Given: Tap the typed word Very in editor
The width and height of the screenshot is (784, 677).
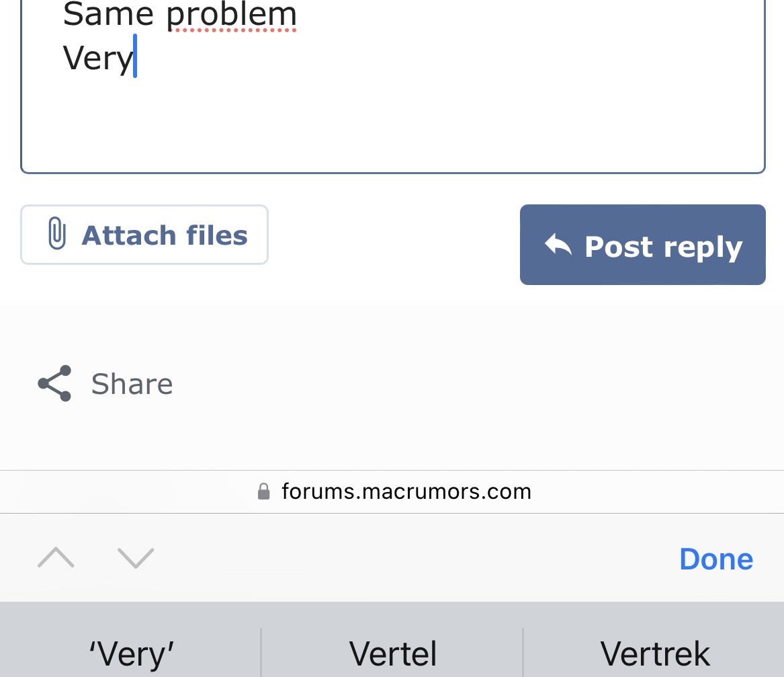Looking at the screenshot, I should point(97,58).
